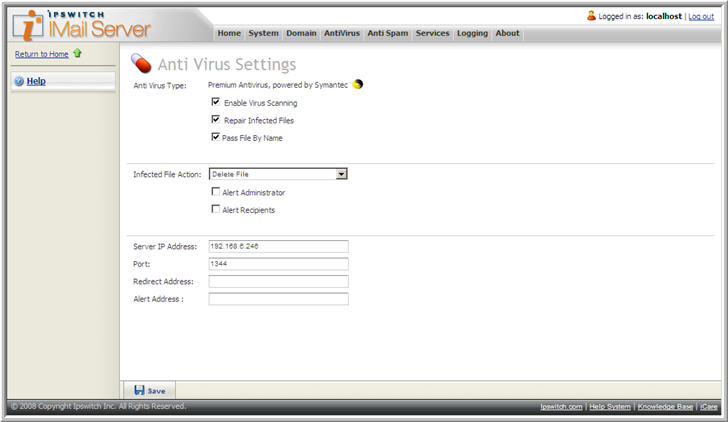Uncheck Repair Infected Files
The image size is (728, 422).
[x=216, y=119]
